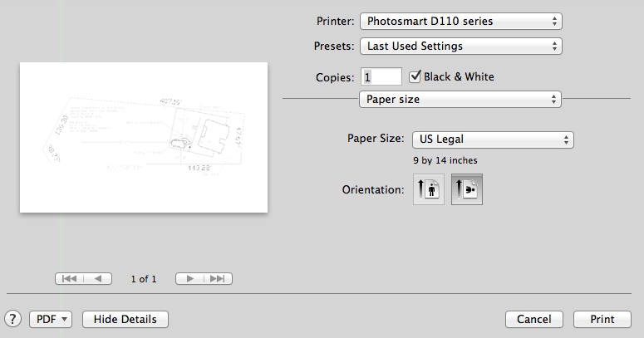
Task: Jump to last page of preview
Action: tap(217, 279)
